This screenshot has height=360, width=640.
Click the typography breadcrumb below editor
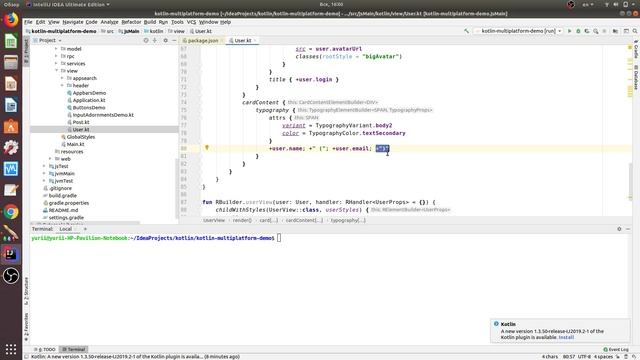click(x=348, y=220)
